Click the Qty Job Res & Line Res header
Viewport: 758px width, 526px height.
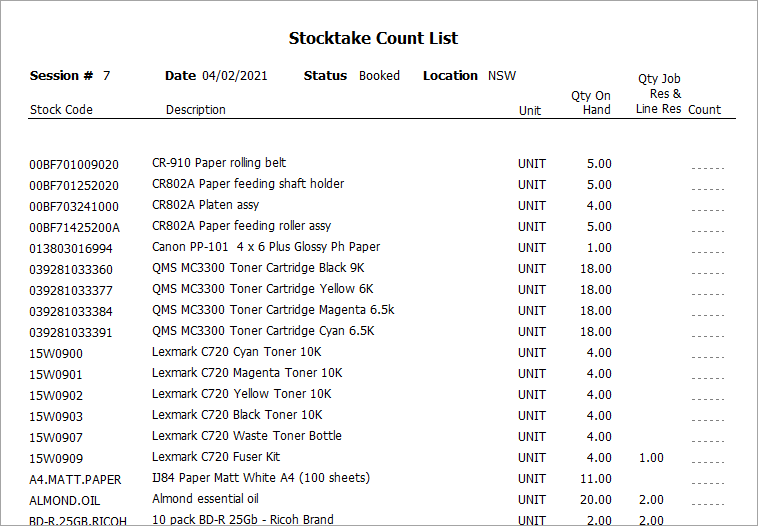point(658,94)
